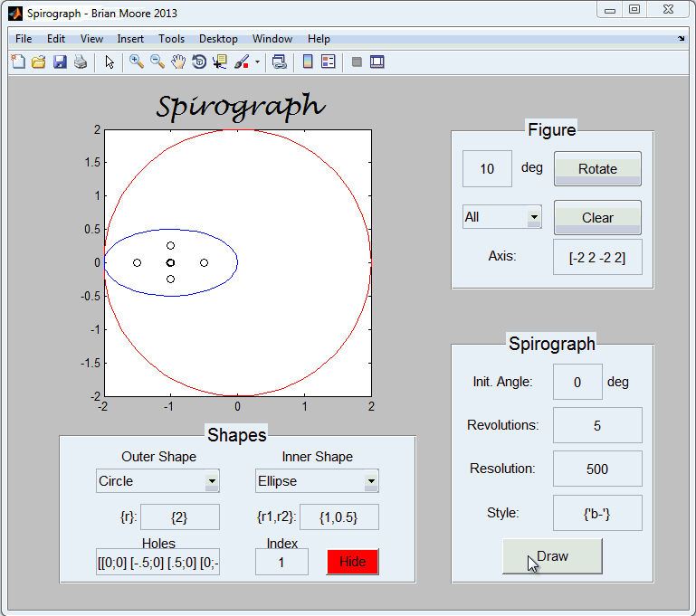Click the red Hide button
The image size is (696, 616).
tap(352, 562)
